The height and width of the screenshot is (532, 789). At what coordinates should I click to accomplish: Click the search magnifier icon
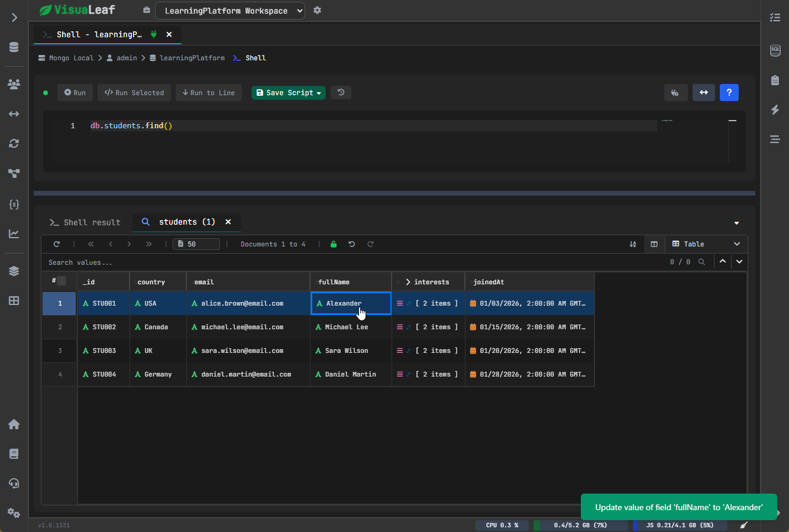click(701, 262)
